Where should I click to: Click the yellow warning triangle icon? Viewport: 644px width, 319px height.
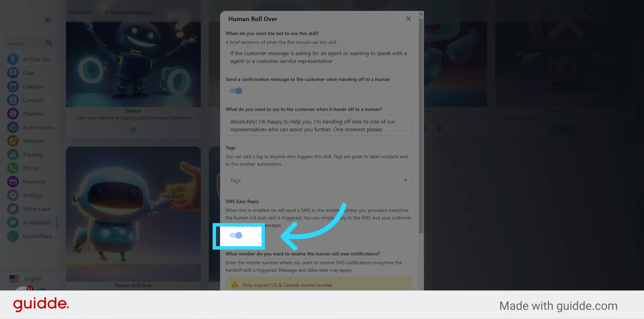click(x=235, y=285)
